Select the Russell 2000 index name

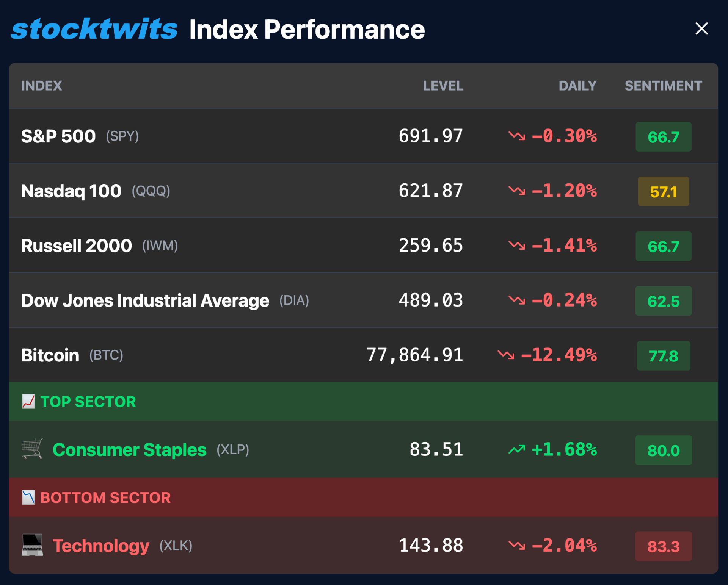[x=77, y=246]
